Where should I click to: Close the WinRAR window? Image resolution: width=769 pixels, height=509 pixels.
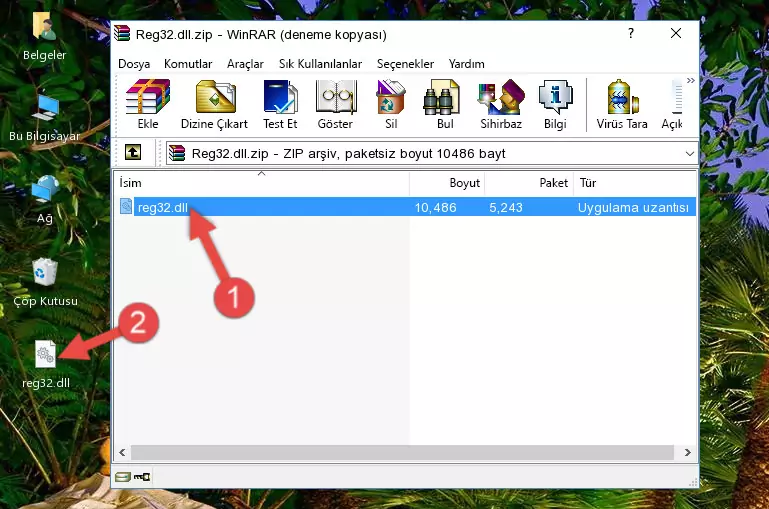click(x=676, y=33)
